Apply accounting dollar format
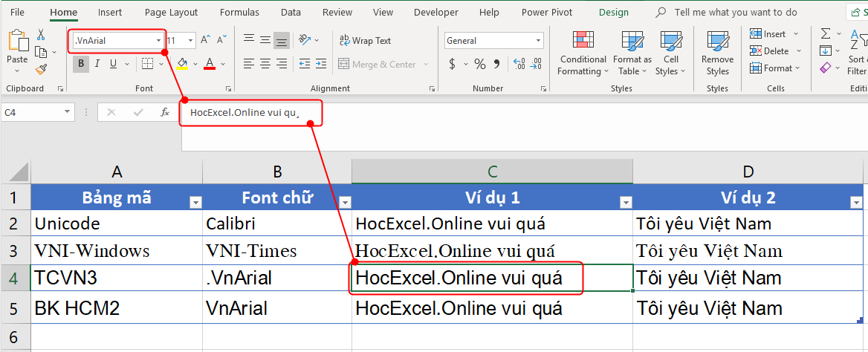The height and width of the screenshot is (352, 868). (453, 64)
